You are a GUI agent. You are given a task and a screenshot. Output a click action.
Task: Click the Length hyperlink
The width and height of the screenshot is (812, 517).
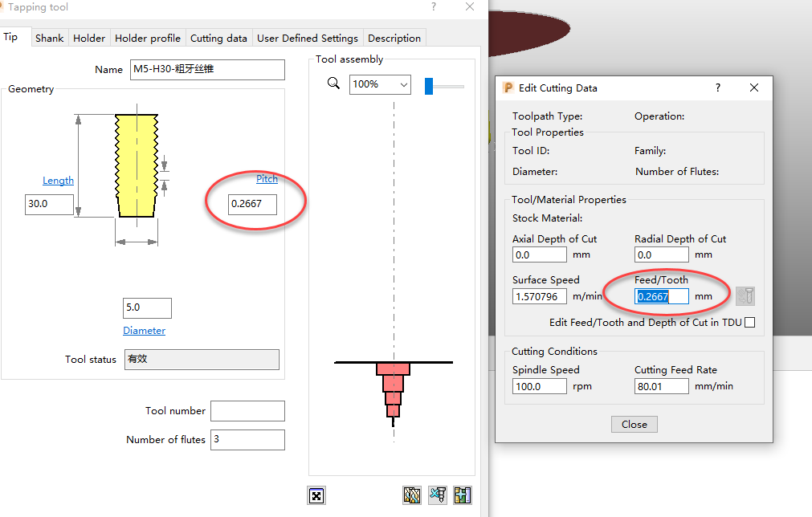point(58,180)
